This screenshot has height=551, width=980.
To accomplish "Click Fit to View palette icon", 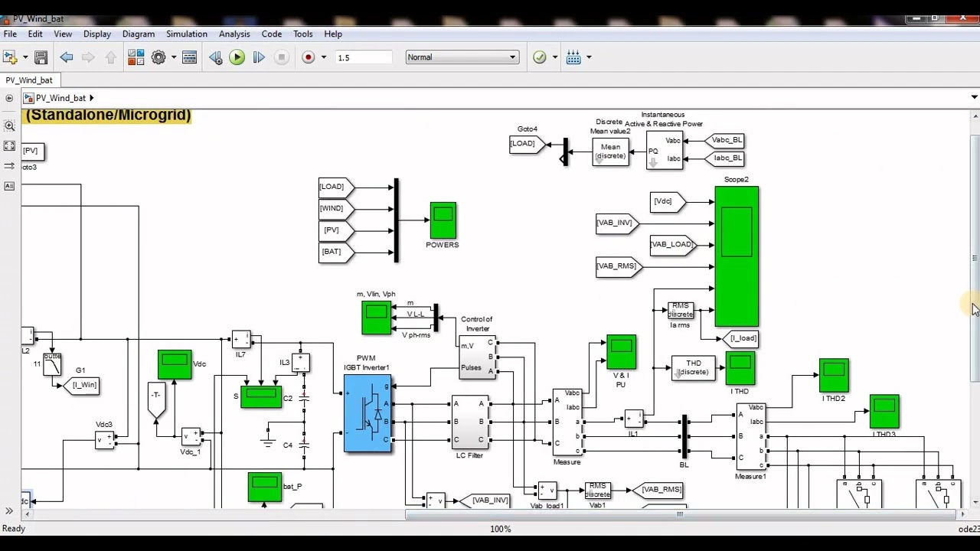I will pos(9,145).
